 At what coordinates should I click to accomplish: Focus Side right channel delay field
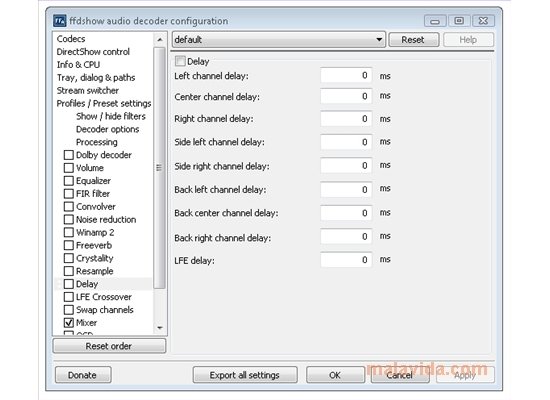[x=346, y=166]
